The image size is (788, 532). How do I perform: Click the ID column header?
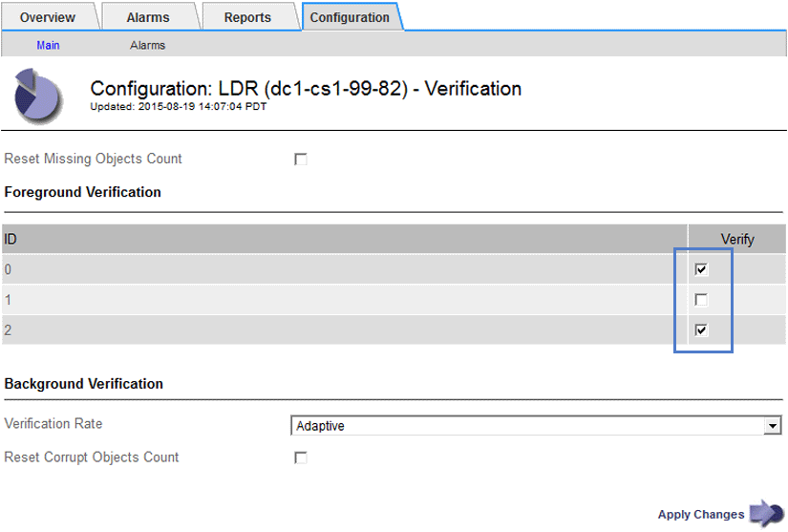coord(11,240)
